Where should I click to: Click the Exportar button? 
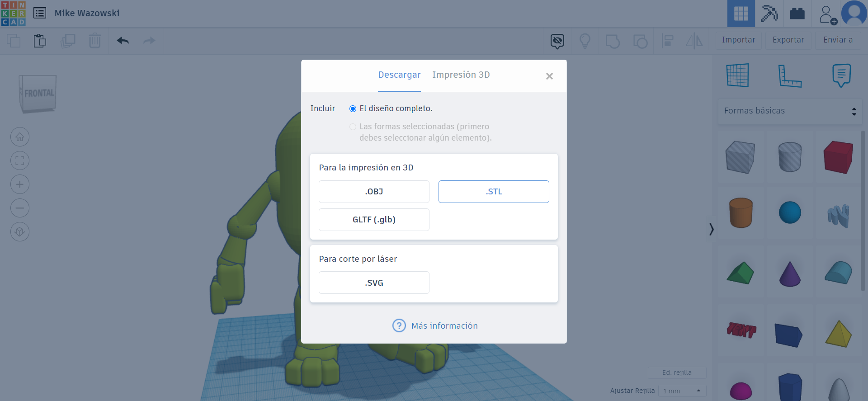click(788, 40)
